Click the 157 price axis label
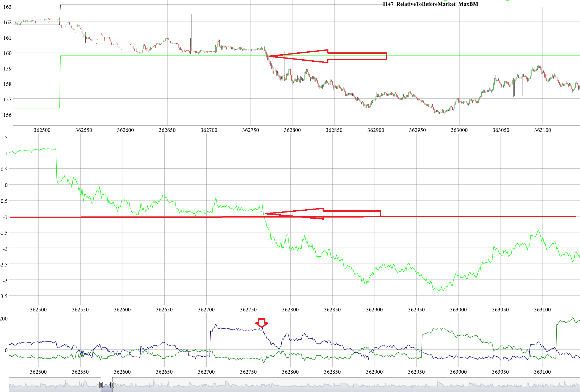 click(7, 99)
